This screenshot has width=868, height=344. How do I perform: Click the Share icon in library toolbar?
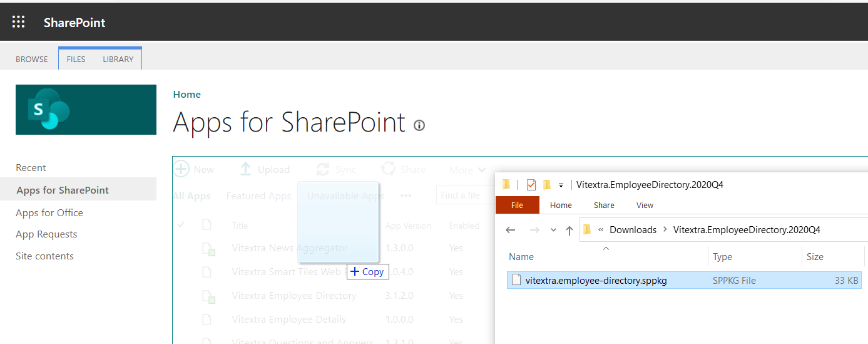point(388,169)
